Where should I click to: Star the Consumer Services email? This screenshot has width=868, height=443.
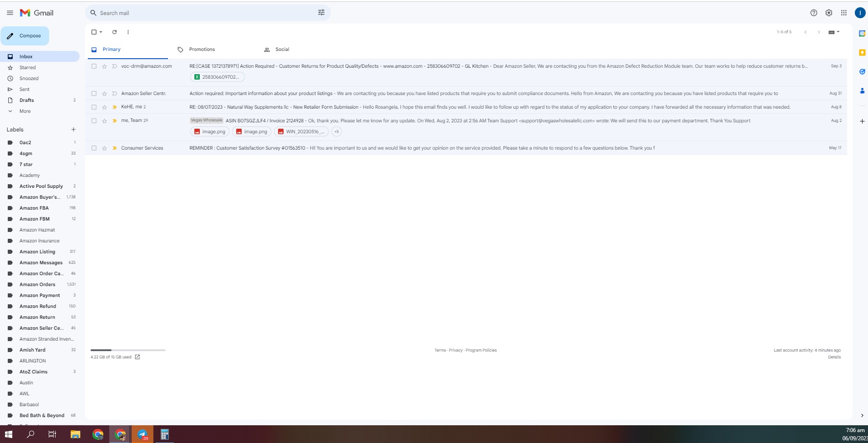pyautogui.click(x=104, y=148)
